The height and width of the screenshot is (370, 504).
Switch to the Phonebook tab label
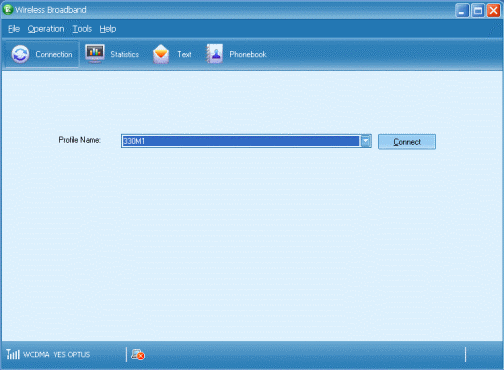248,54
